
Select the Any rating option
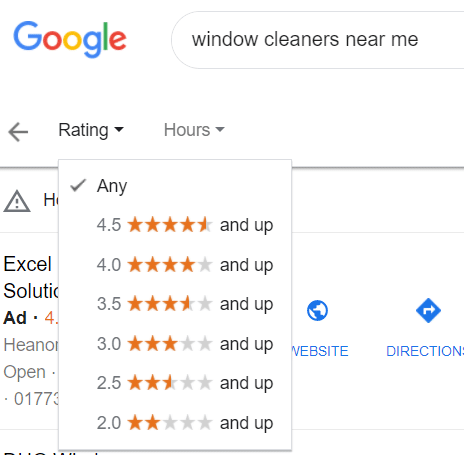point(175,186)
